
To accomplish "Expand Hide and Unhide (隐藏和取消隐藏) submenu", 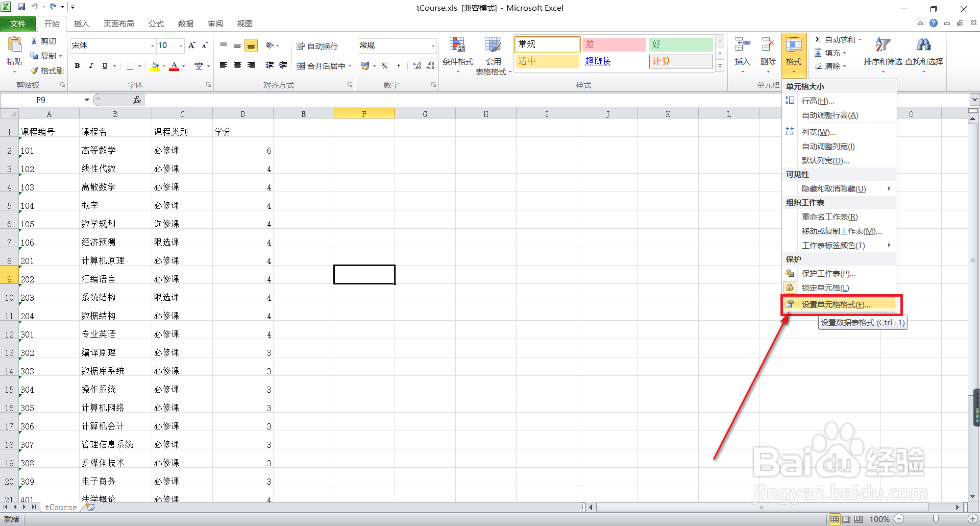I will (840, 188).
